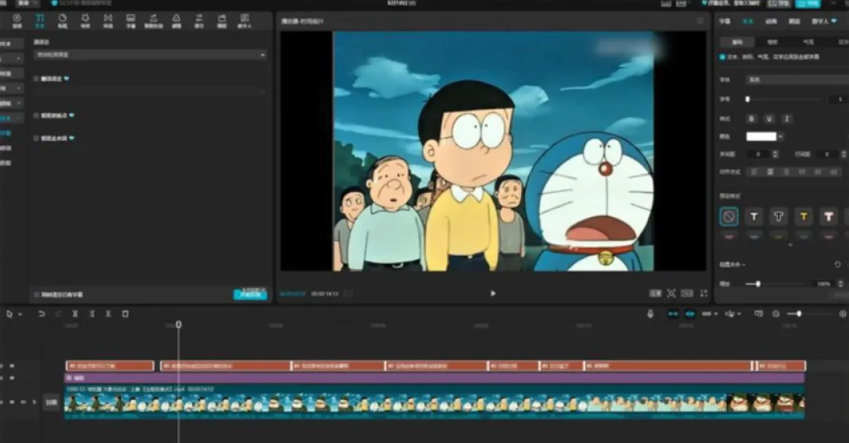Tick the second checkbox in the left panel
849x443 pixels.
pos(37,115)
